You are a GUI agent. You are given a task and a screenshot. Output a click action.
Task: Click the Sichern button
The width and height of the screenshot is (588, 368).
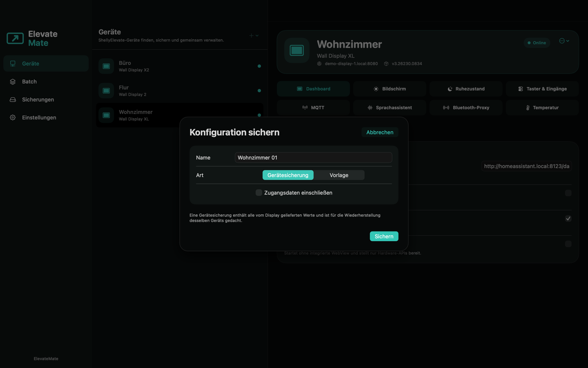pyautogui.click(x=384, y=236)
